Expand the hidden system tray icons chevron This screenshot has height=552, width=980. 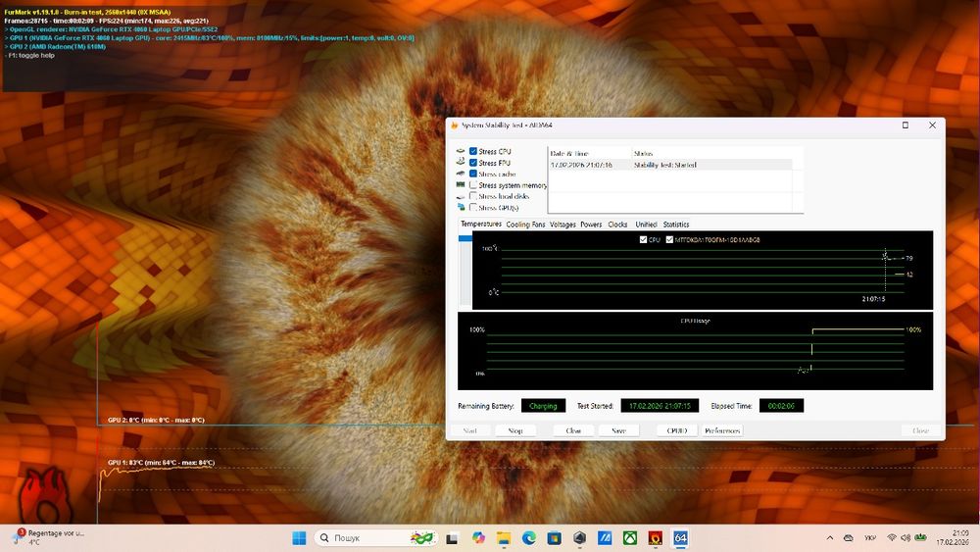pyautogui.click(x=831, y=538)
